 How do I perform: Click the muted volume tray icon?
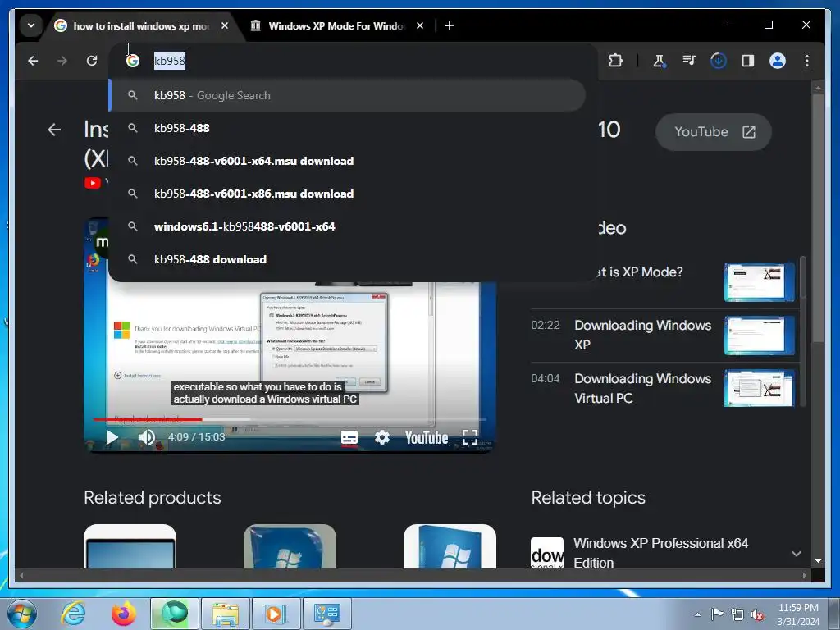click(x=757, y=615)
